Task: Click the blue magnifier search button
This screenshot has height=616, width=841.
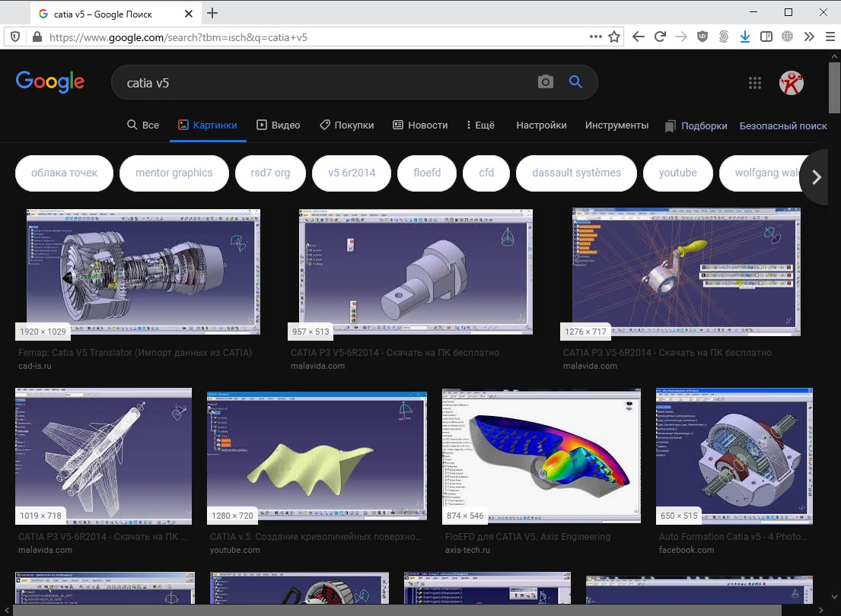Action: coord(575,82)
